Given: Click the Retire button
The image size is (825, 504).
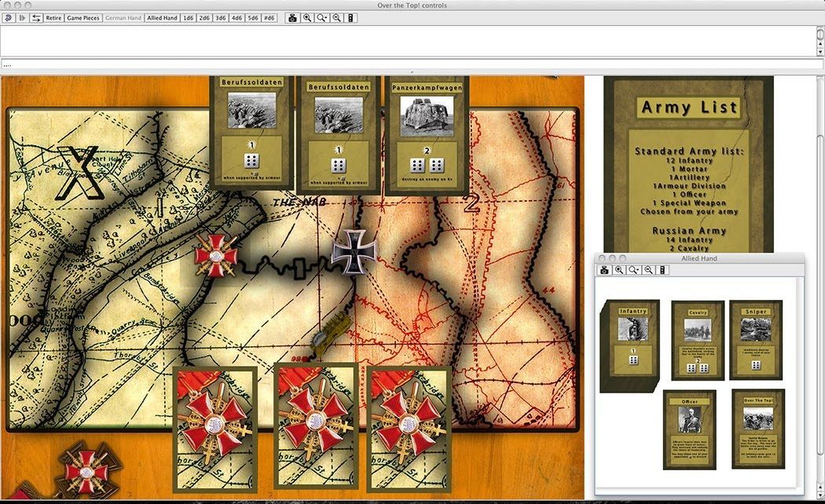Looking at the screenshot, I should pyautogui.click(x=53, y=18).
